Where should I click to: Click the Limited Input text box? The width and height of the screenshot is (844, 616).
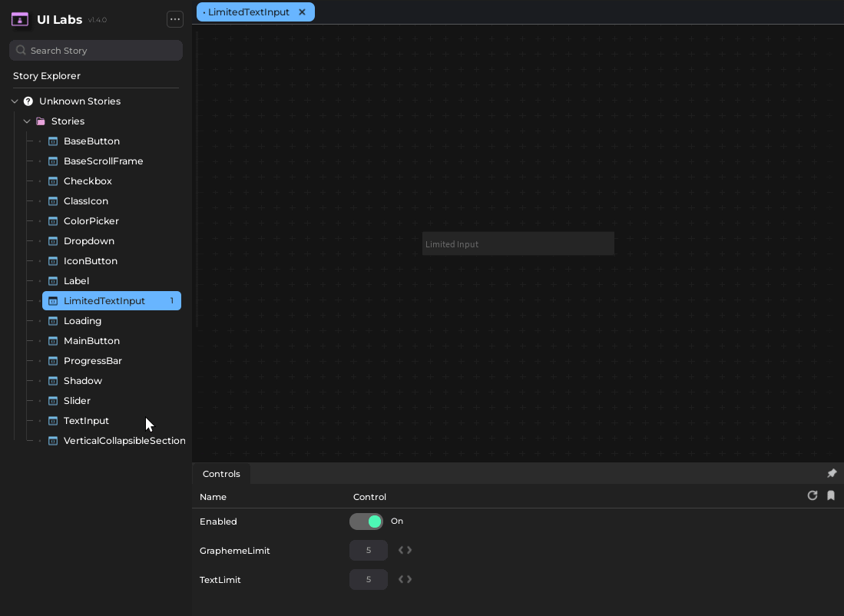point(518,244)
